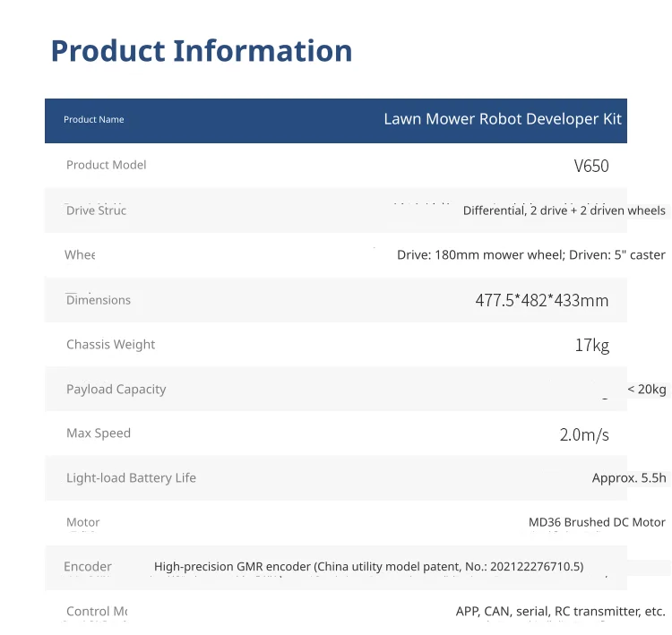The width and height of the screenshot is (672, 635).
Task: Select the 180mm mower wheel description
Action: pos(531,255)
